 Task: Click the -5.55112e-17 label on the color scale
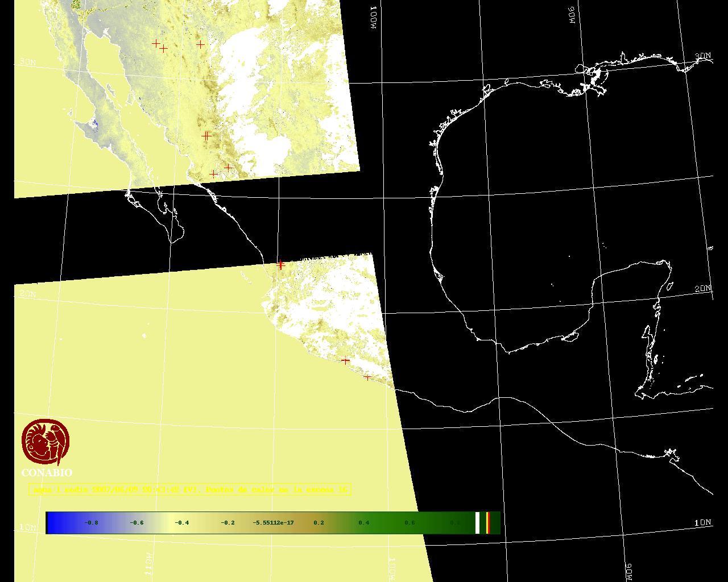[x=274, y=523]
